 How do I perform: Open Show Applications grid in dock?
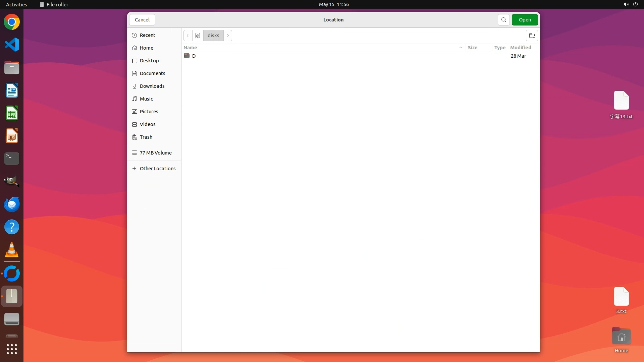click(12, 349)
